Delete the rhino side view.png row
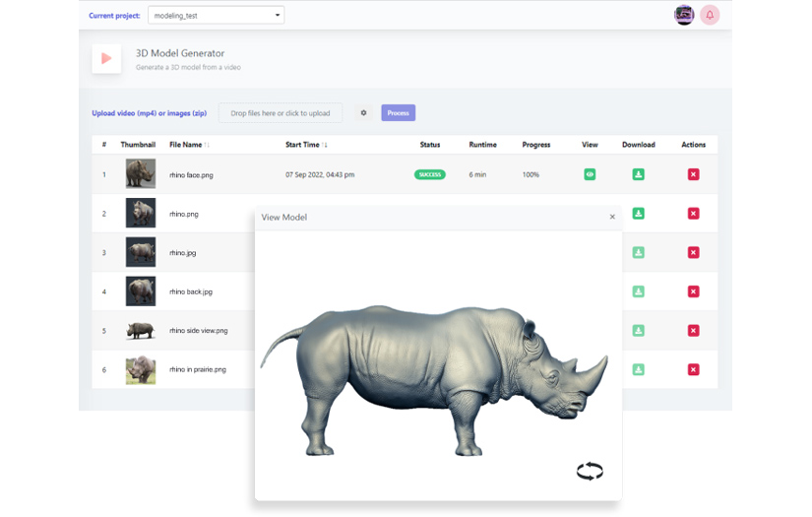Image resolution: width=812 pixels, height=517 pixels. (x=694, y=331)
